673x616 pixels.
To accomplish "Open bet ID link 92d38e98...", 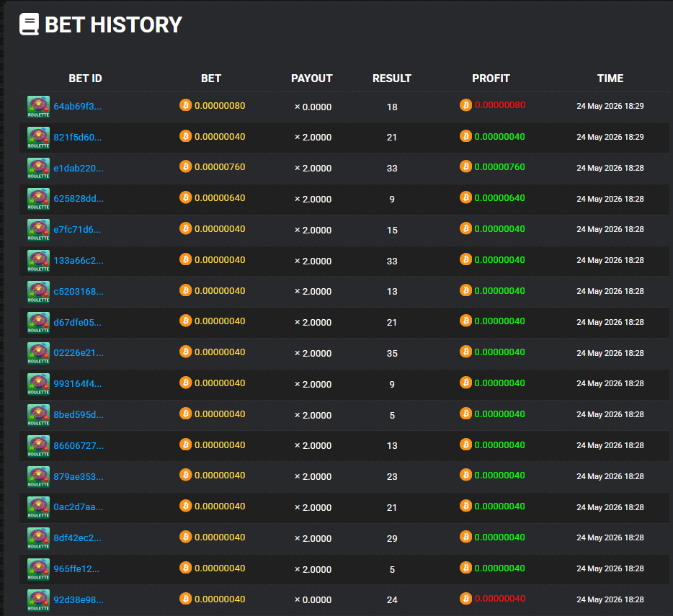I will (x=79, y=599).
